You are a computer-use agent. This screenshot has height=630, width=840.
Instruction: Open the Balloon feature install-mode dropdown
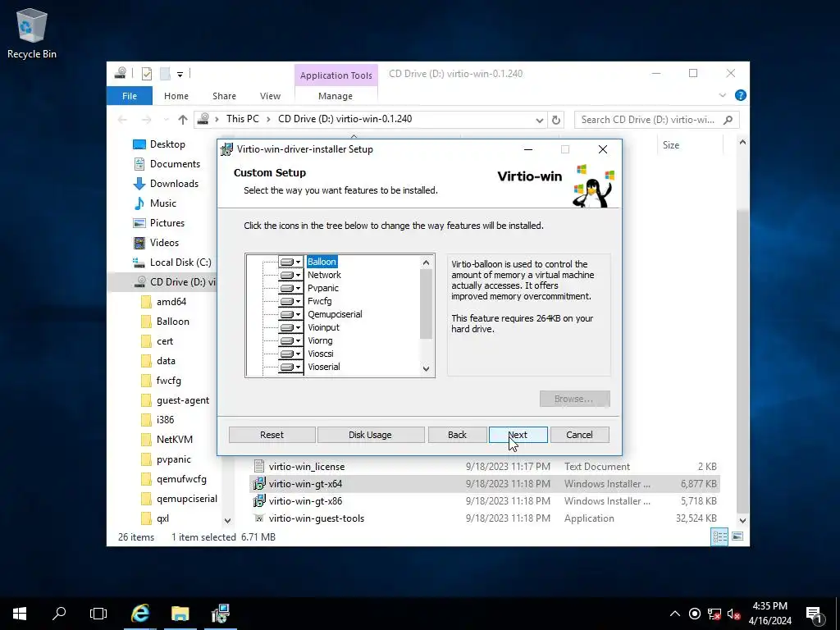[291, 262]
